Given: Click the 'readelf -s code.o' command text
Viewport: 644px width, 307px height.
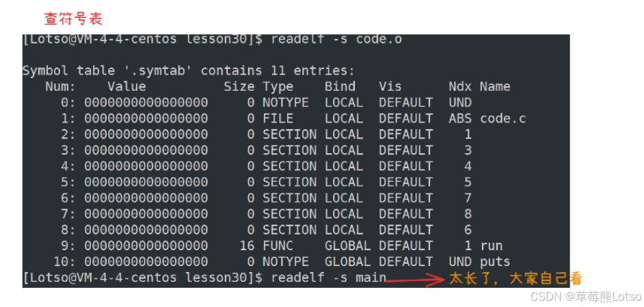Looking at the screenshot, I should [336, 40].
